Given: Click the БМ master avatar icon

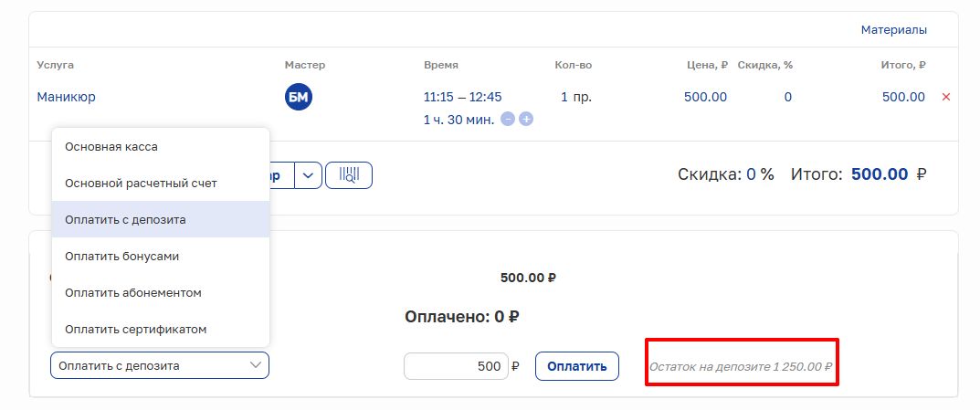Looking at the screenshot, I should [x=299, y=97].
